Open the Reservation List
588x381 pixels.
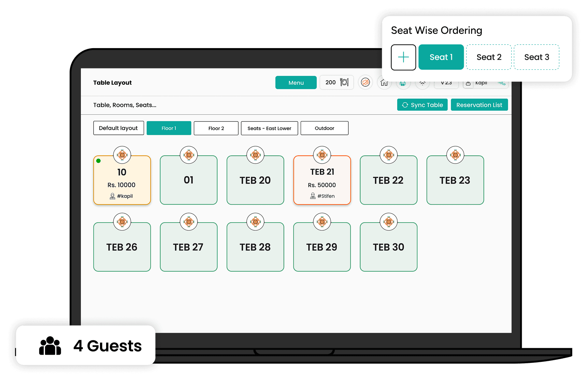[x=479, y=105]
